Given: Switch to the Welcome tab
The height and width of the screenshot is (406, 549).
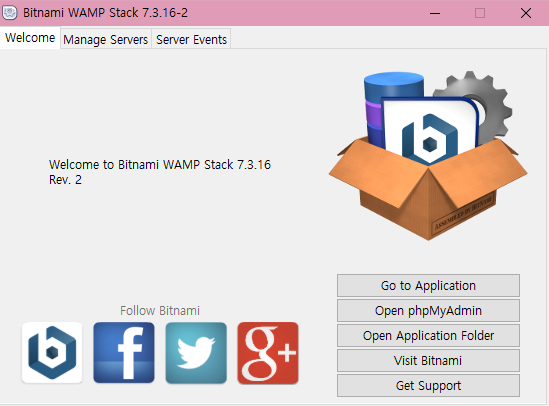Looking at the screenshot, I should [x=30, y=38].
